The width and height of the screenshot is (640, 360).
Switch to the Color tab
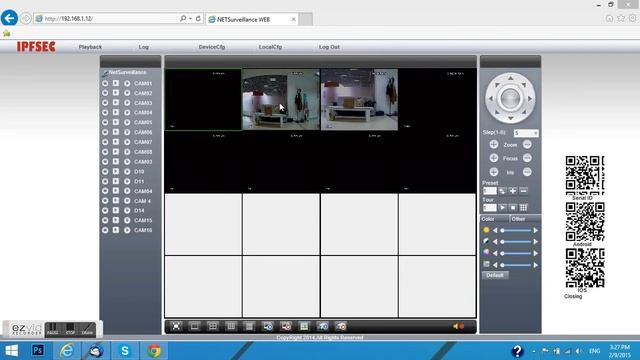click(495, 219)
